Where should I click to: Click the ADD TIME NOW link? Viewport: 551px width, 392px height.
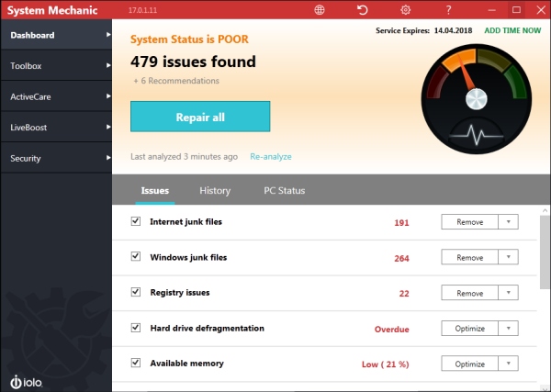[514, 30]
